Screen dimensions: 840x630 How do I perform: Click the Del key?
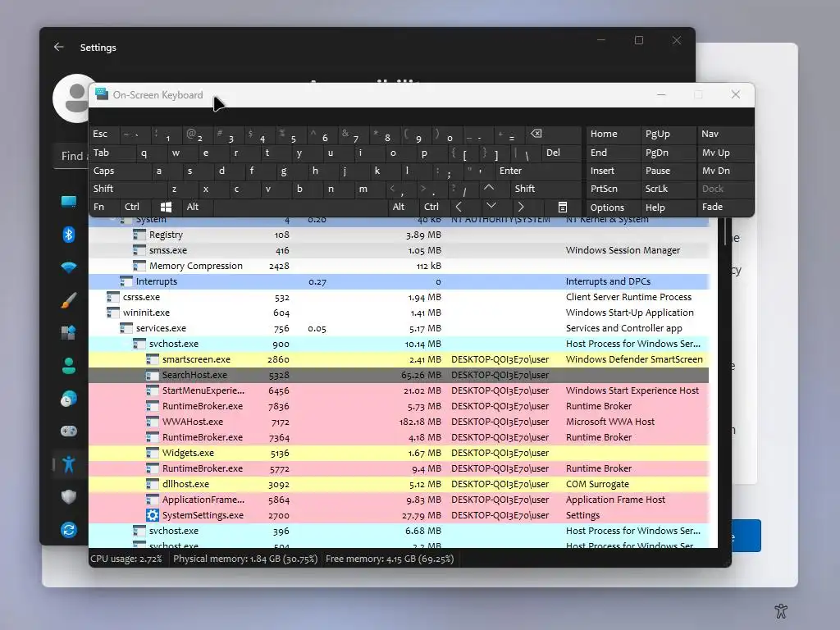[x=561, y=153]
